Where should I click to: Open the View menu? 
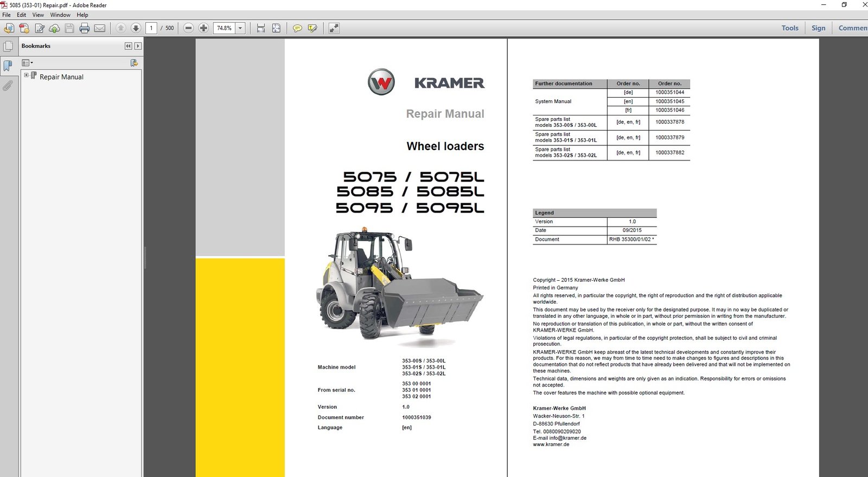pyautogui.click(x=38, y=15)
